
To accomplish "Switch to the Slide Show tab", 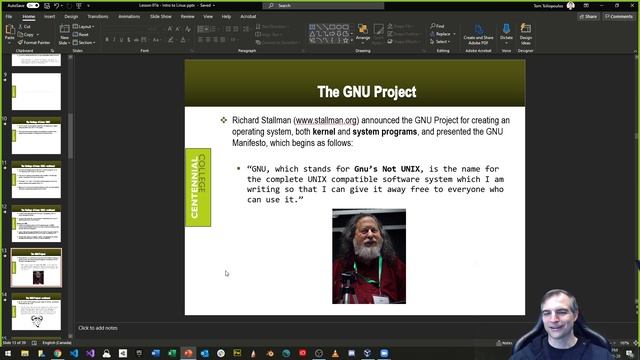I will (160, 17).
